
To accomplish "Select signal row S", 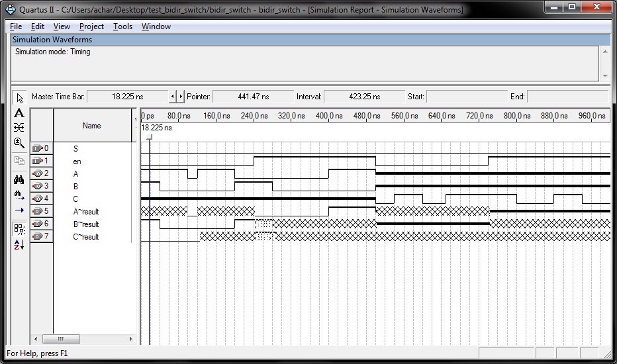I will click(75, 149).
